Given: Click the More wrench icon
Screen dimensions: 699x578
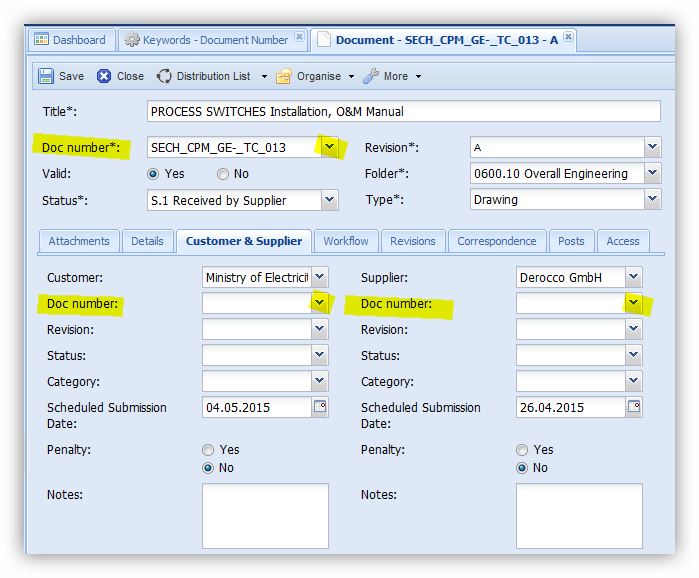Looking at the screenshot, I should (371, 76).
